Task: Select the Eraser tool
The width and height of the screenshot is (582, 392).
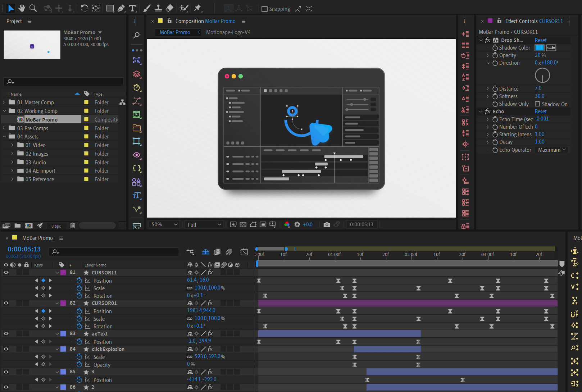Action: pos(169,8)
